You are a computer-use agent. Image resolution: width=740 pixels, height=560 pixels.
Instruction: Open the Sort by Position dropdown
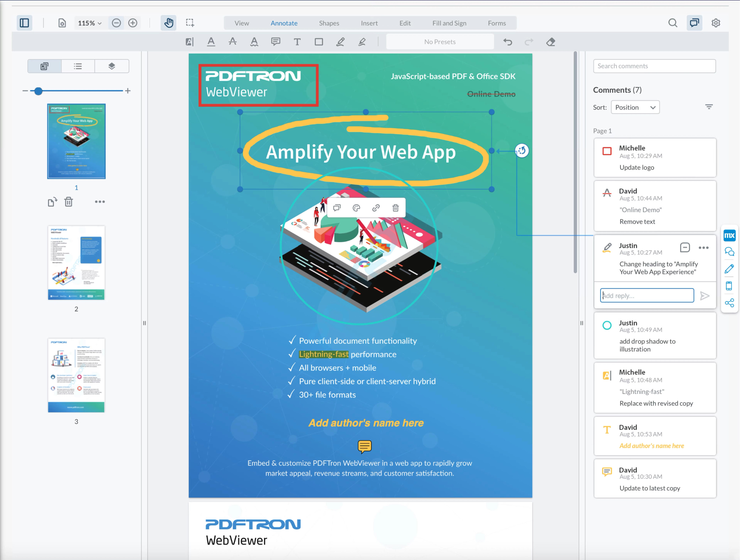click(635, 107)
